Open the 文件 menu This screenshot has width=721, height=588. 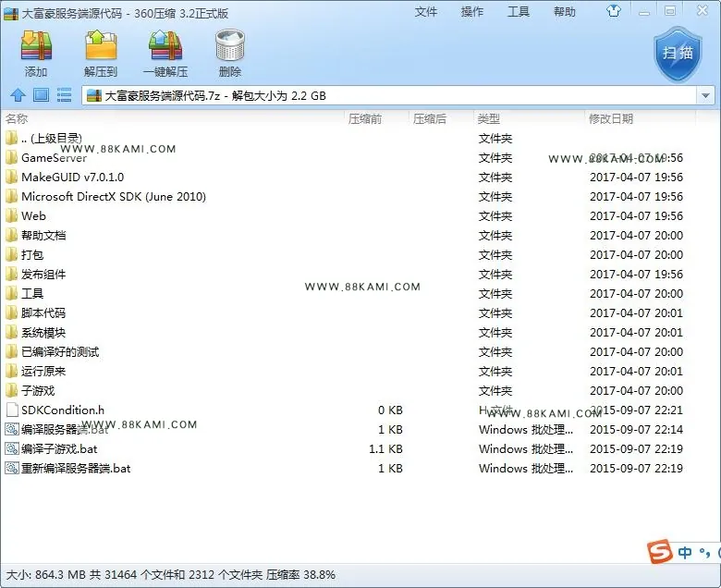[426, 11]
